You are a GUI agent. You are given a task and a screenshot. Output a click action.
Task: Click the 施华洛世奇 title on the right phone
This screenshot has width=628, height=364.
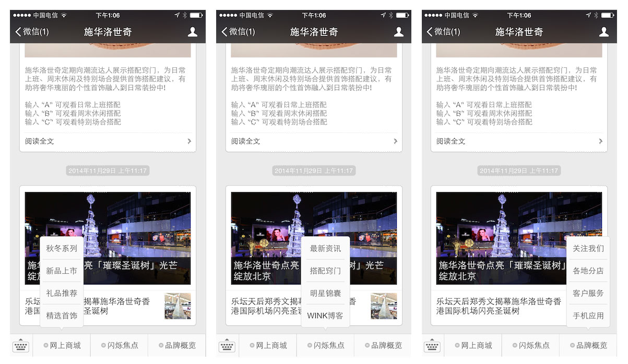coord(519,32)
